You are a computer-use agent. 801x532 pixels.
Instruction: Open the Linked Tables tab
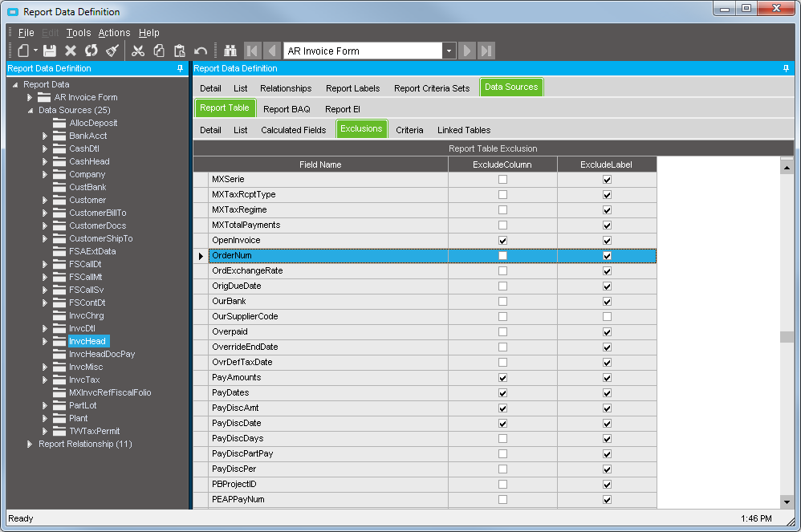tap(464, 130)
